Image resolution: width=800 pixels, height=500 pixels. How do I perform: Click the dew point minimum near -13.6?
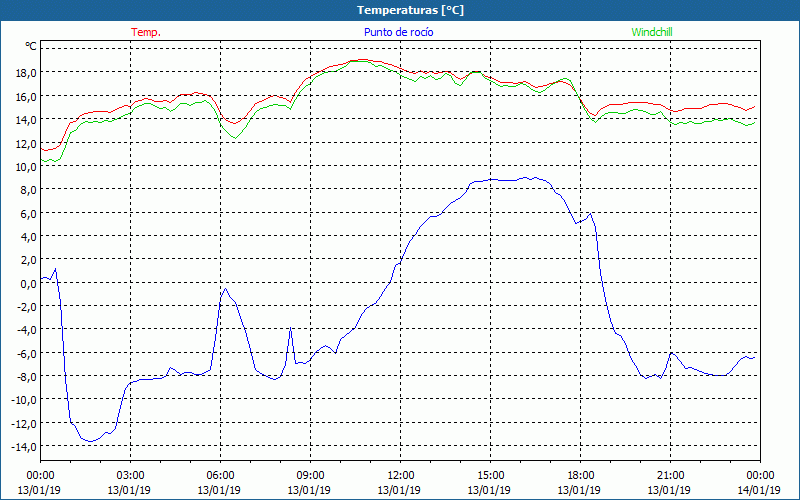[90, 441]
